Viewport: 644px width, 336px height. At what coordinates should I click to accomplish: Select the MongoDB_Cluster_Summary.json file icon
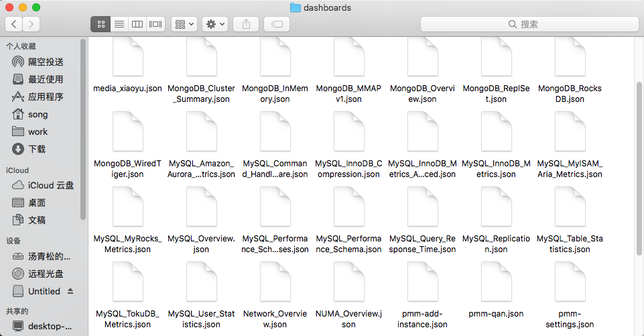[x=201, y=57]
